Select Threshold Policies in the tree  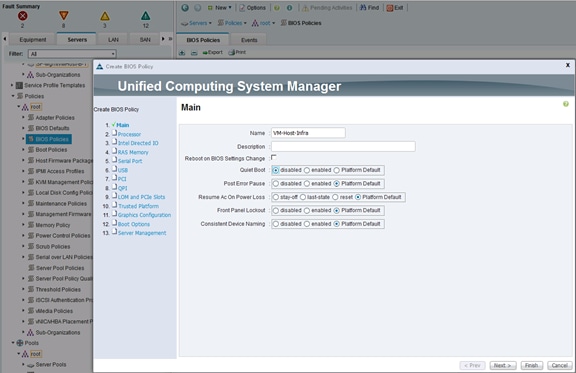58,289
